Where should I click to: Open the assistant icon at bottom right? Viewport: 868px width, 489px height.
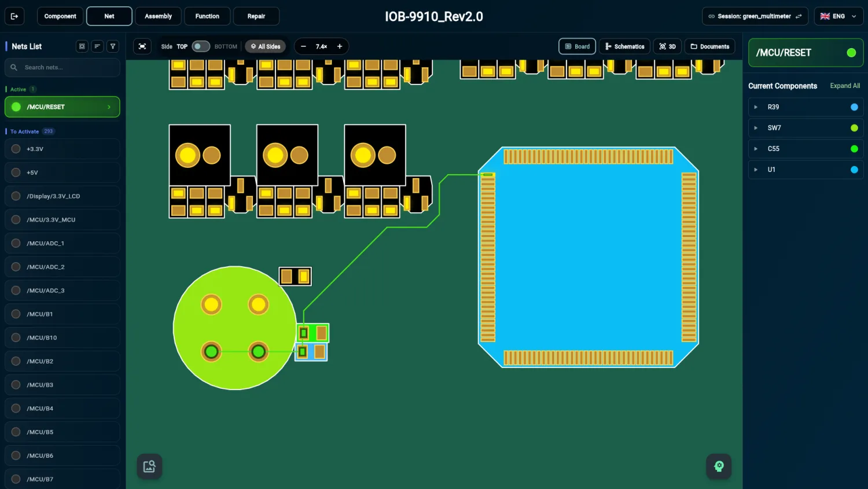(719, 466)
